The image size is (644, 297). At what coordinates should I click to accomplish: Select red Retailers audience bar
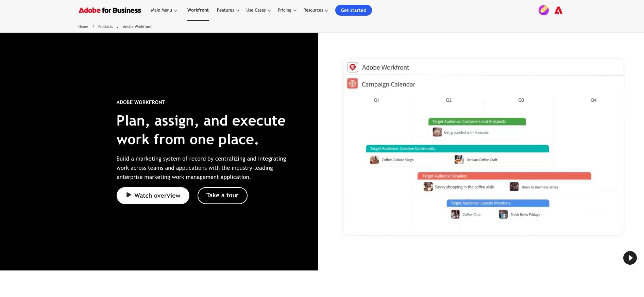504,176
